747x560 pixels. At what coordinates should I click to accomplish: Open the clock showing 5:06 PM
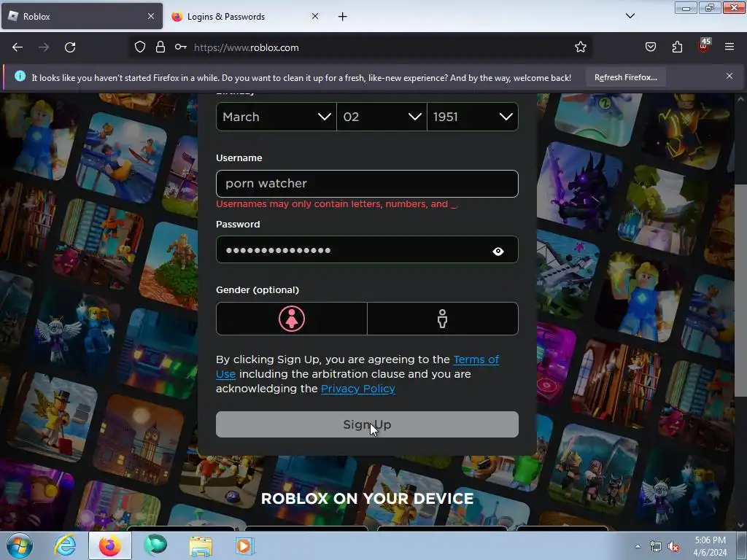coord(710,546)
